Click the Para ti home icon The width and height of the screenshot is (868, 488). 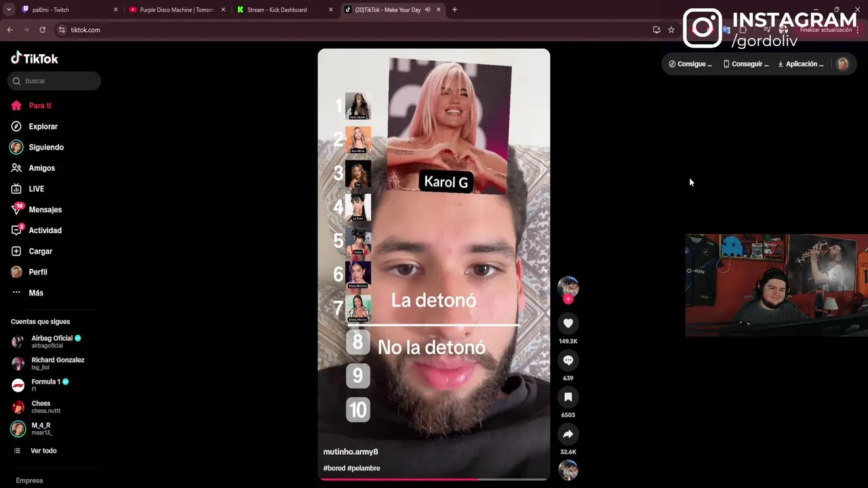pyautogui.click(x=16, y=106)
